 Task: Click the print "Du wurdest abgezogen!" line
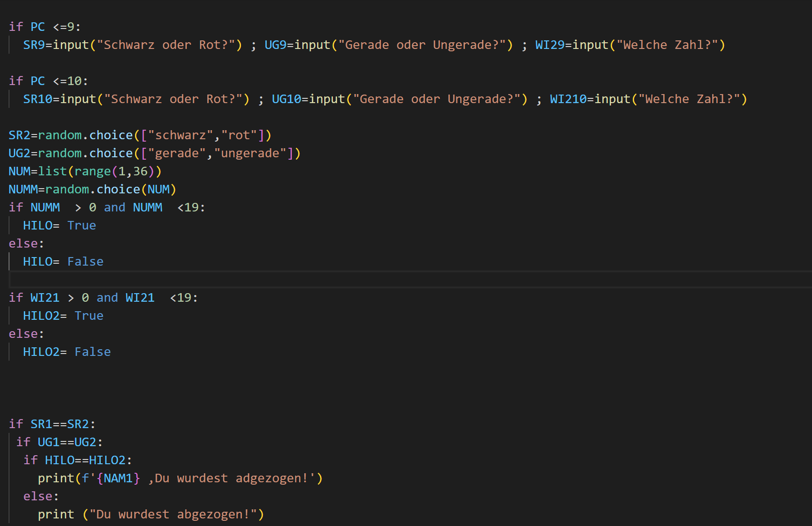pos(151,515)
